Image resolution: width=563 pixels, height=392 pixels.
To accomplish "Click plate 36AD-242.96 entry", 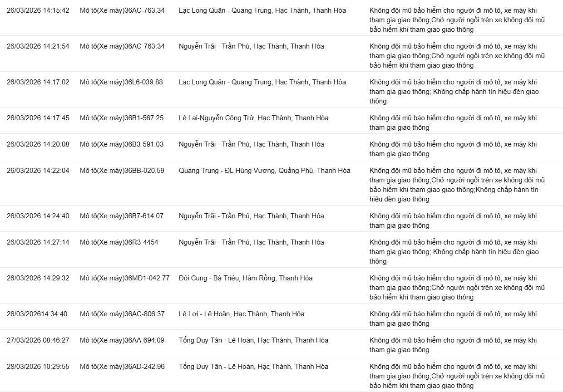I will 122,367.
